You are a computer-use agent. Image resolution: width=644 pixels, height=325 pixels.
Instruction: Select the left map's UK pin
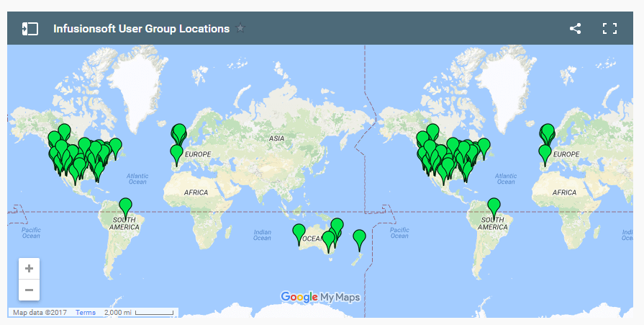[x=179, y=133]
